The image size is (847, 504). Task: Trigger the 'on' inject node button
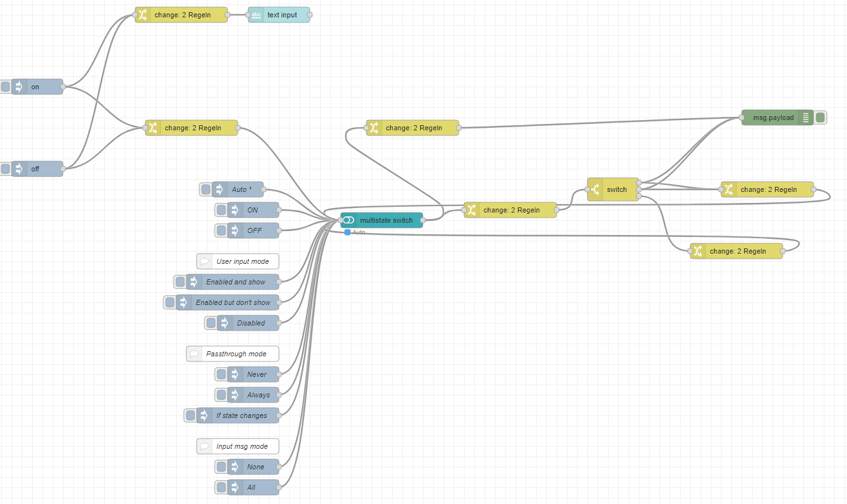pyautogui.click(x=5, y=87)
